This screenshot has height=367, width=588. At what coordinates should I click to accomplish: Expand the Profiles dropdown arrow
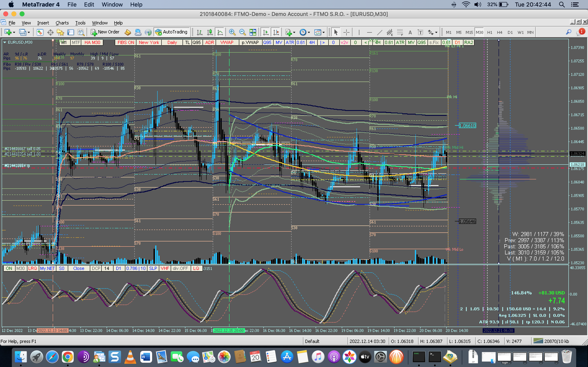coord(29,33)
